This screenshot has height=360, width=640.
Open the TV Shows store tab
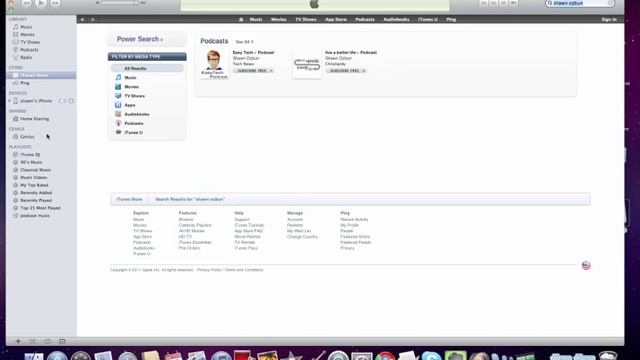[x=306, y=19]
